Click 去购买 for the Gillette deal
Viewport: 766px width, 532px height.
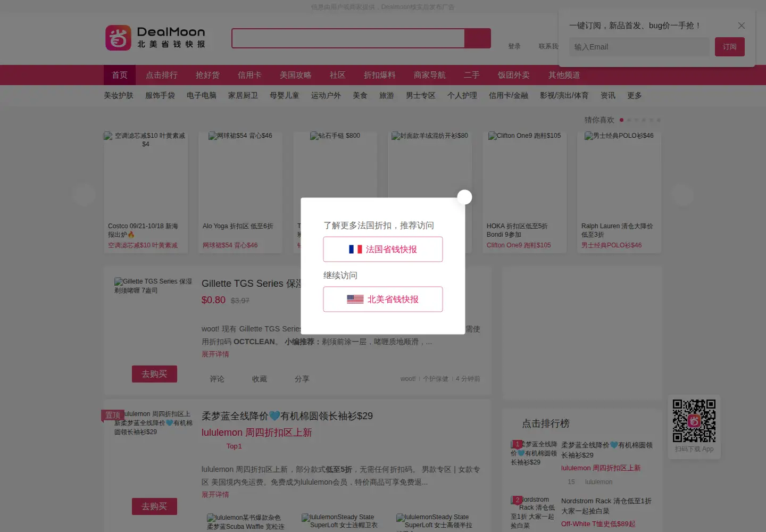[x=154, y=374]
